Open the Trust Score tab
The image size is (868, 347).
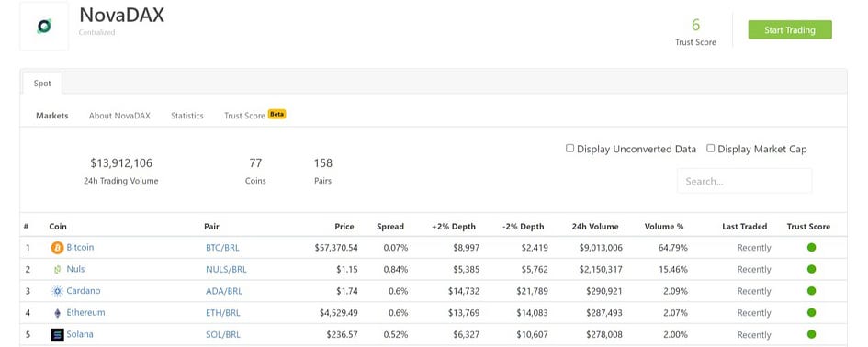pos(244,116)
